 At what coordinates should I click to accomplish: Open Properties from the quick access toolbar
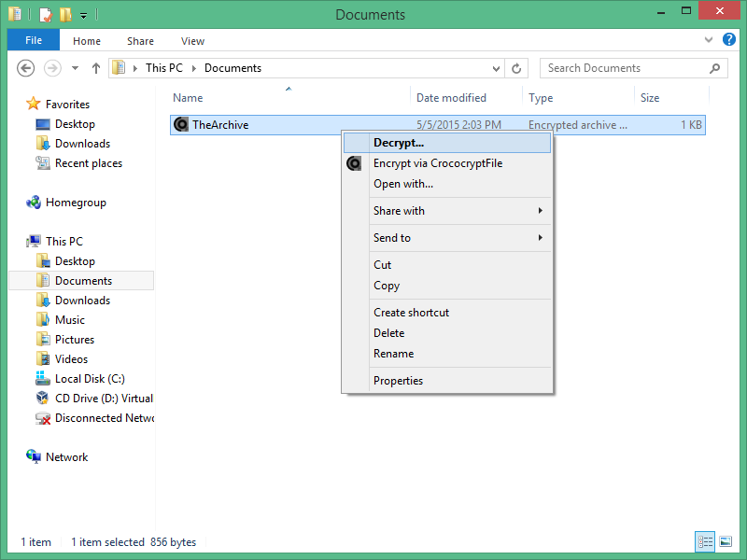click(x=43, y=14)
